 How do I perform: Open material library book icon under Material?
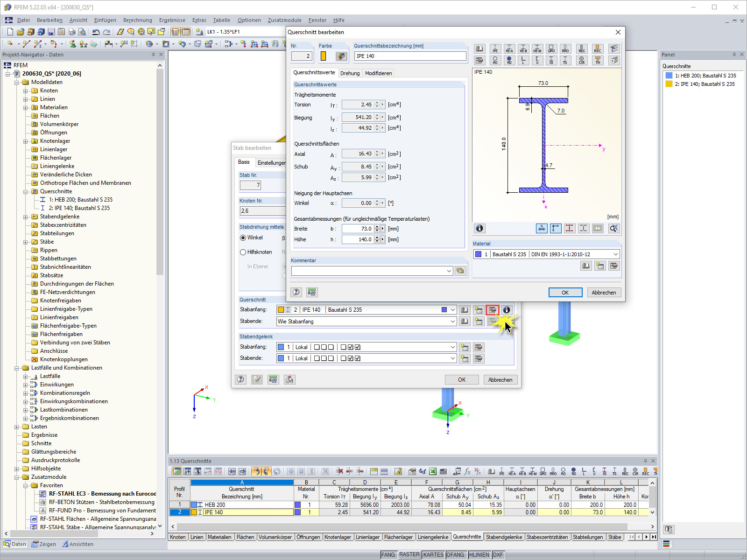pyautogui.click(x=586, y=266)
